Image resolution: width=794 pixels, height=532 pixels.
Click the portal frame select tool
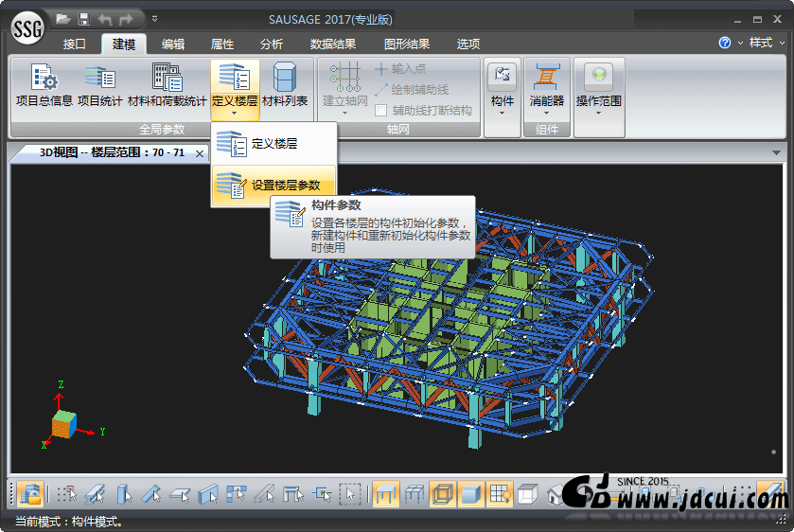(x=293, y=493)
